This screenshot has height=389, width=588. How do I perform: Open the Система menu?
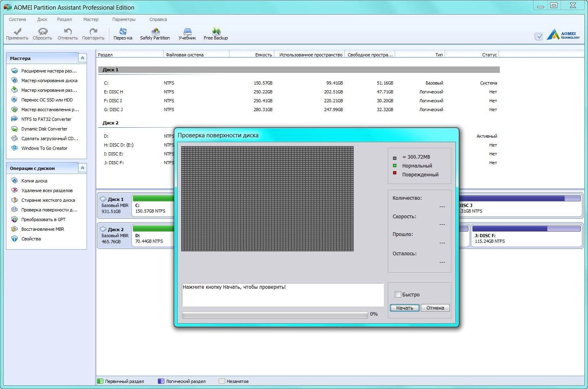point(17,19)
